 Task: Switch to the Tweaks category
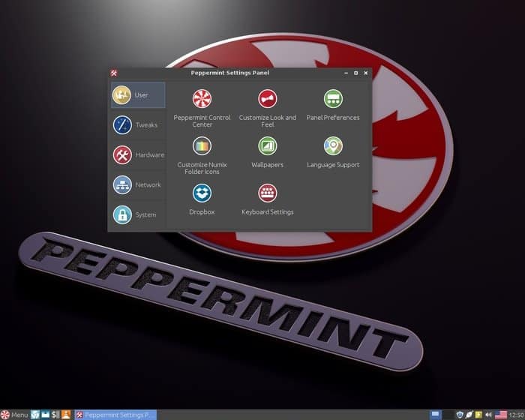(138, 125)
